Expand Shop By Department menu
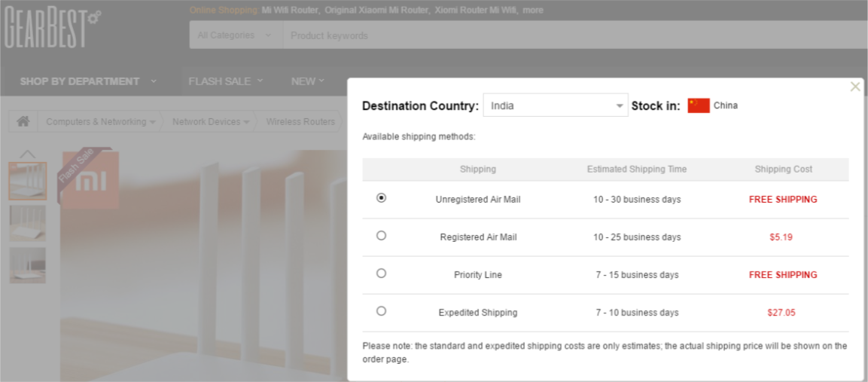 tap(88, 81)
